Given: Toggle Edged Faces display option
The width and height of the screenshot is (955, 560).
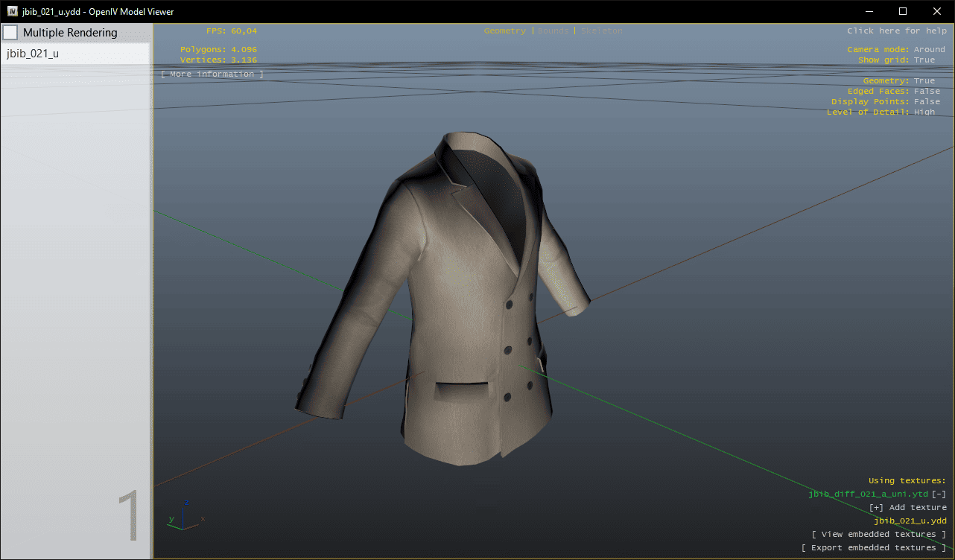Looking at the screenshot, I should [x=927, y=92].
